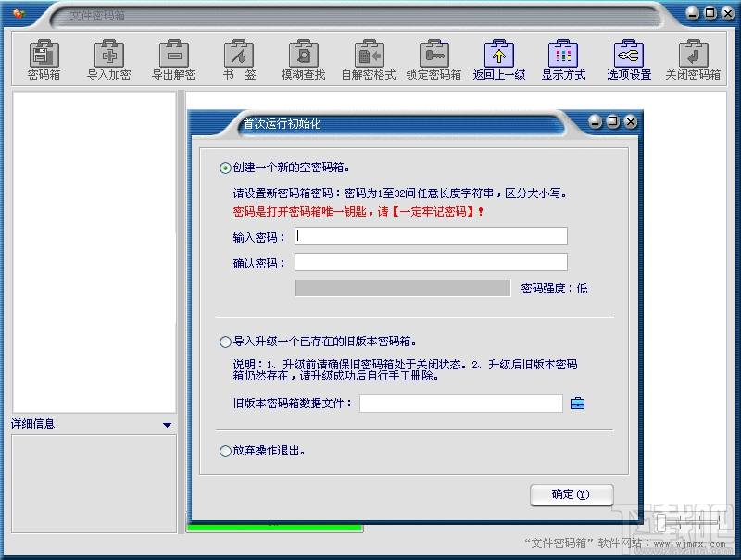The width and height of the screenshot is (741, 560).
Task: Focus the 确认密码 confirm password field
Action: click(431, 262)
